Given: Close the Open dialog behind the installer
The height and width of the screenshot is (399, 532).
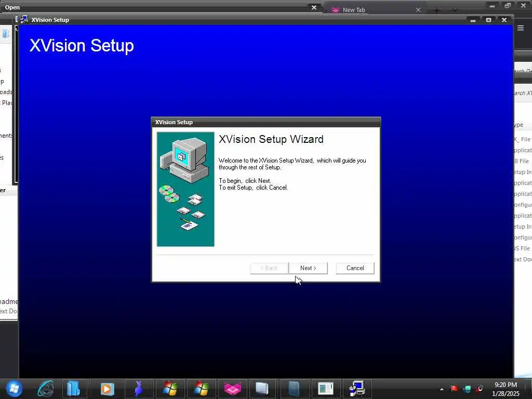Looking at the screenshot, I should [314, 7].
